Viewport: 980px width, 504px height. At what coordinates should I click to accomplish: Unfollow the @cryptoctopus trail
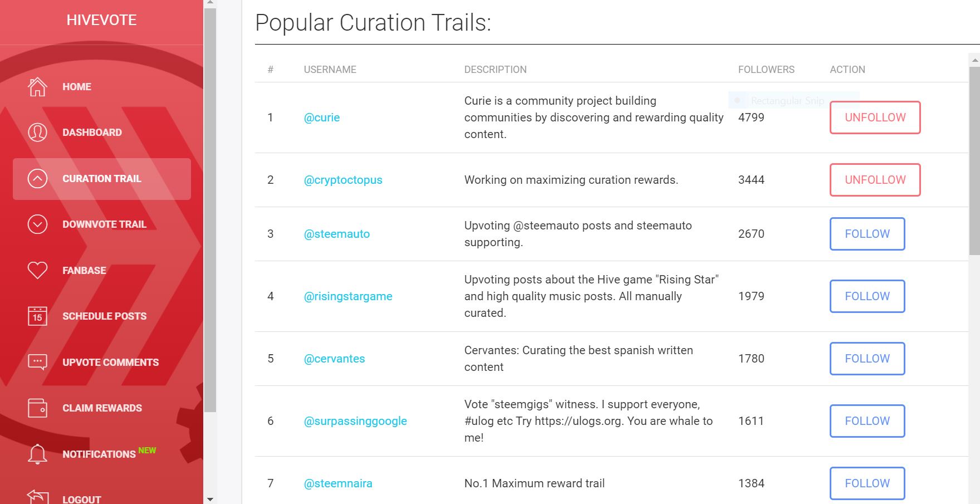(x=875, y=180)
